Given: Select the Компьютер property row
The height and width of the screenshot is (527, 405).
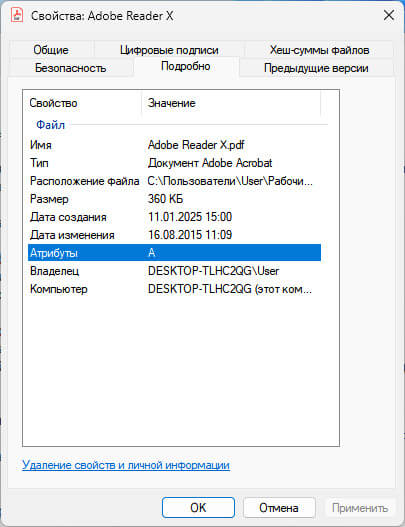Looking at the screenshot, I should [174, 289].
